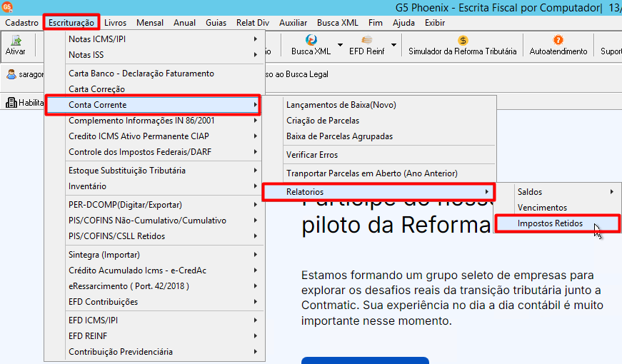Open EFD Reinf toolbar icon
Image resolution: width=622 pixels, height=364 pixels.
pos(367,40)
